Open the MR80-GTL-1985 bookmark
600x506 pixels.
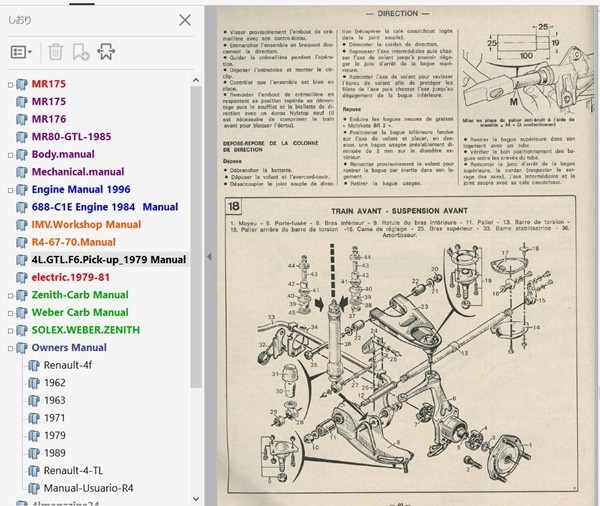tap(72, 137)
